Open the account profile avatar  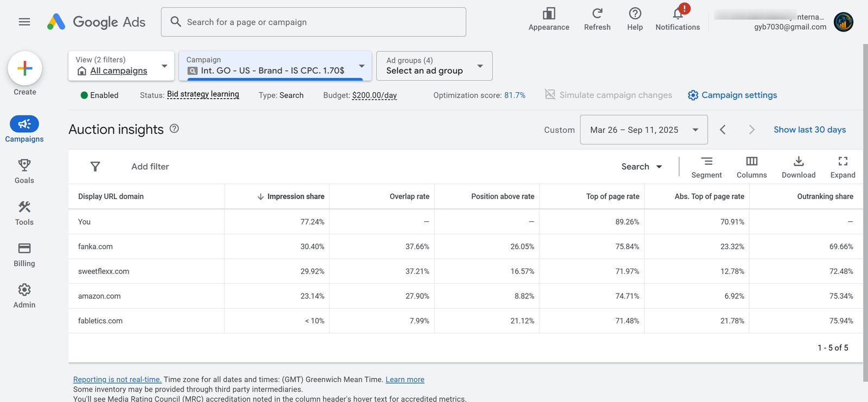tap(843, 22)
